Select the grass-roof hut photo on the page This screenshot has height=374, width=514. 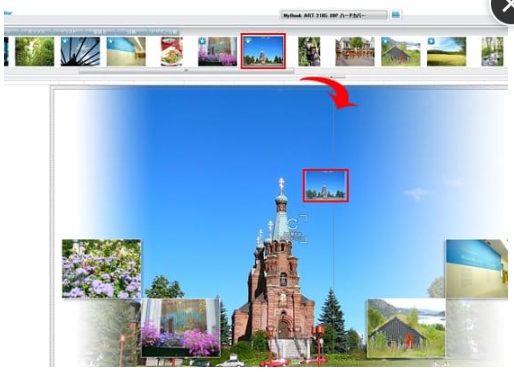[406, 328]
